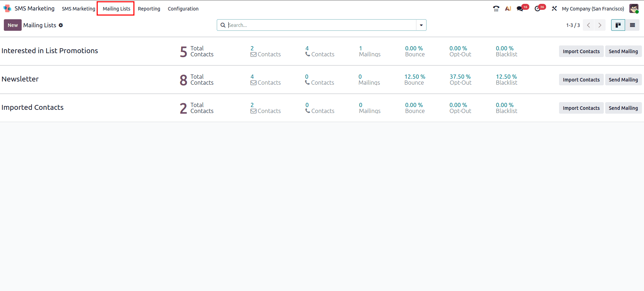The width and height of the screenshot is (644, 291).
Task: Send Mailing for Imported Contacts list
Action: (x=623, y=108)
